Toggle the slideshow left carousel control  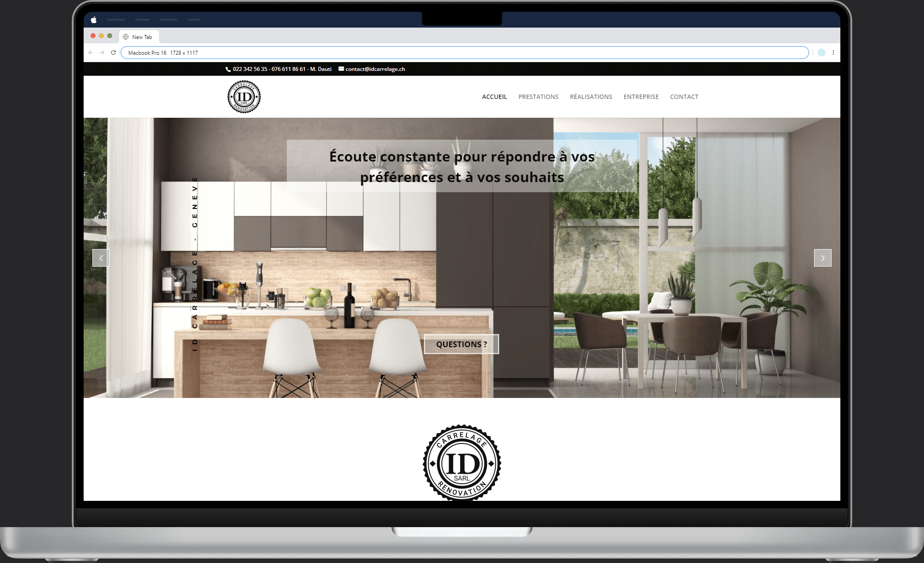101,257
